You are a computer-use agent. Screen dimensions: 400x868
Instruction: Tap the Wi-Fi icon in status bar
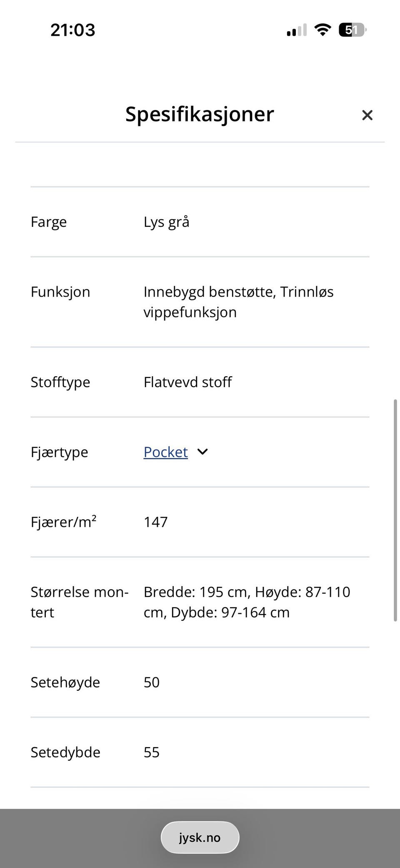point(322,30)
